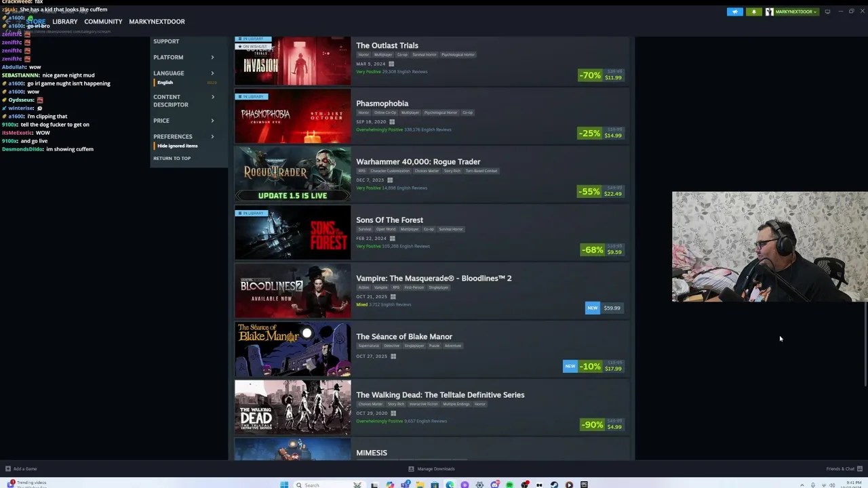The width and height of the screenshot is (868, 488).
Task: Open The Outlast Trials thumbnail
Action: 293,61
